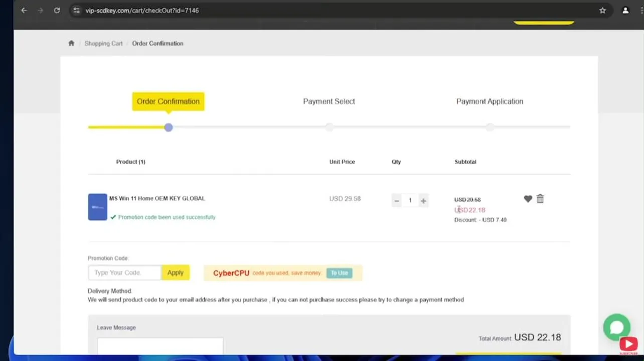The image size is (644, 361).
Task: Increase quantity with the plus button
Action: point(423,201)
